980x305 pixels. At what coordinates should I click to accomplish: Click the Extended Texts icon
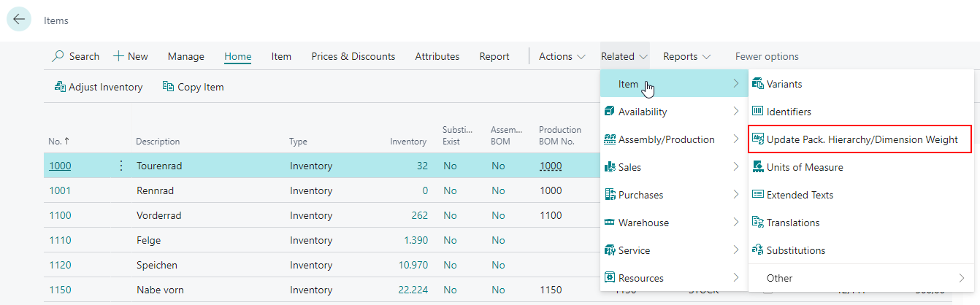[x=757, y=195]
